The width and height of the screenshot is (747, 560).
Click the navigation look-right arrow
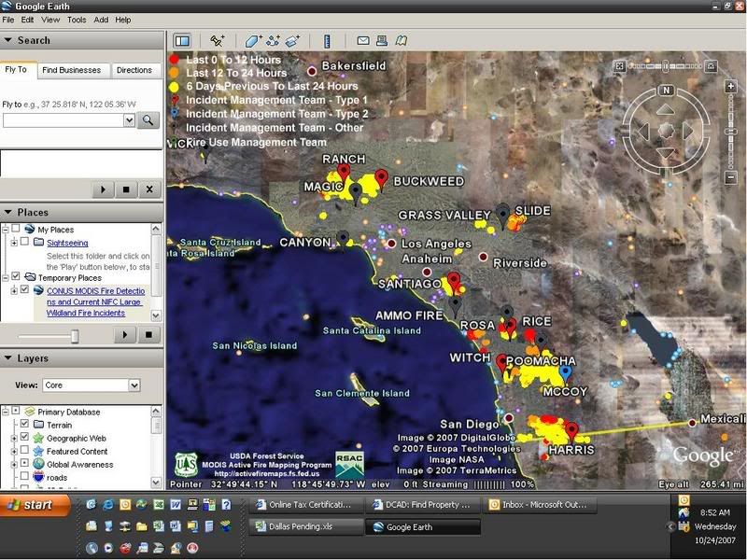(687, 131)
